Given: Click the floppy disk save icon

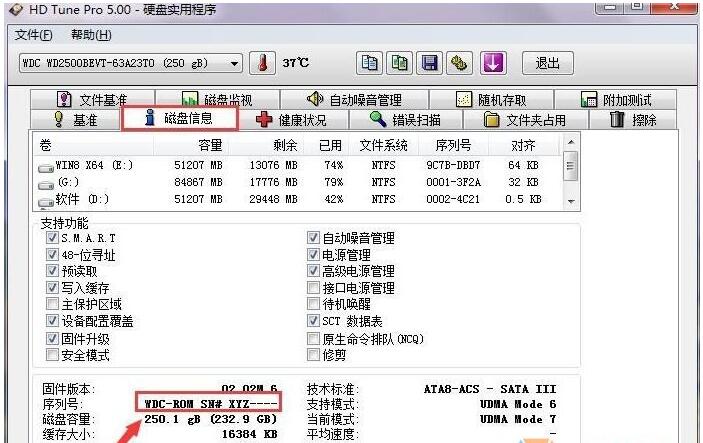Looking at the screenshot, I should [430, 63].
